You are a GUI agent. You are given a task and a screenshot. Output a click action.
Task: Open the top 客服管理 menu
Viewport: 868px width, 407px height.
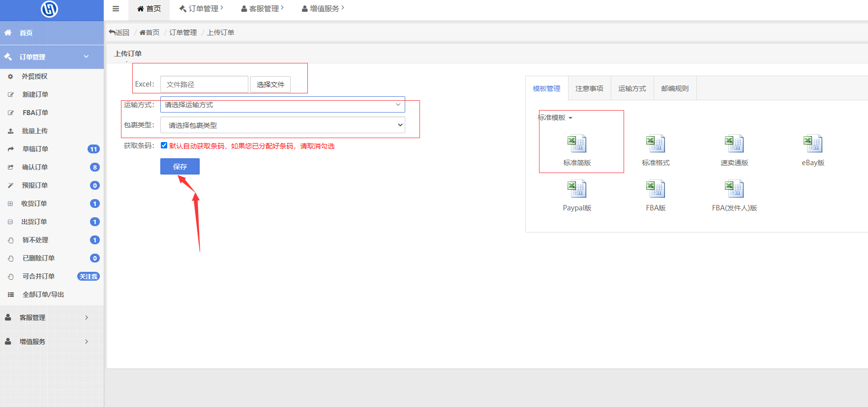pos(262,8)
